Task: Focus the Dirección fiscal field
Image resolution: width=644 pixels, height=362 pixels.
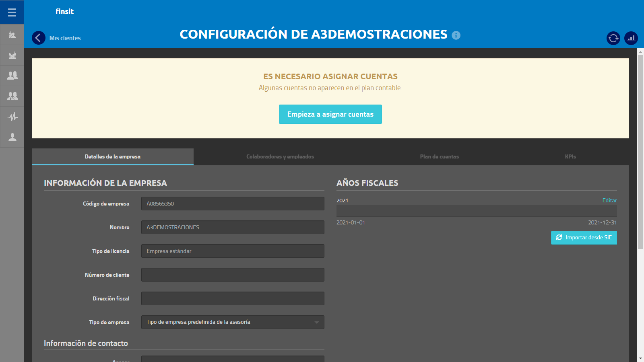Action: coord(233,298)
